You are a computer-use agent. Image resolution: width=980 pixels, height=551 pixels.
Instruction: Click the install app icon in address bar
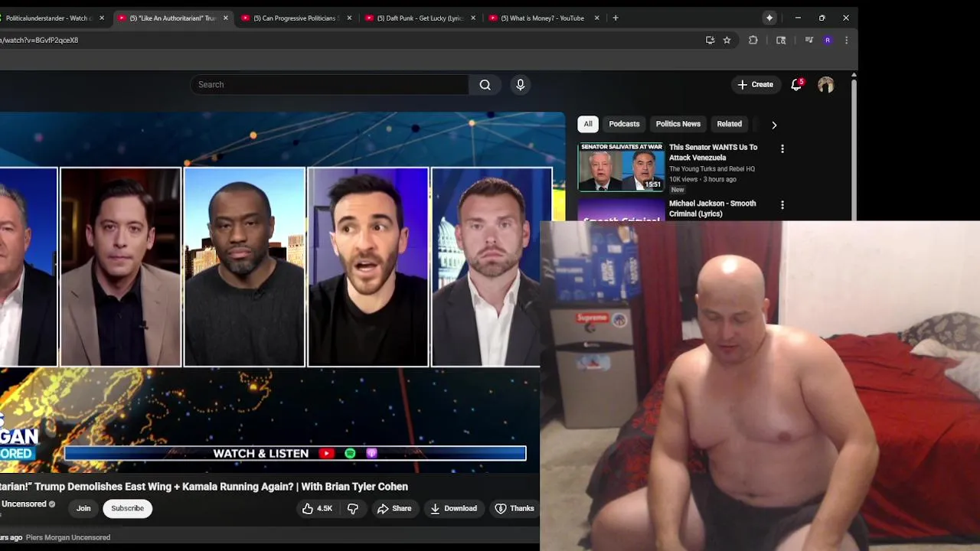[x=710, y=40]
